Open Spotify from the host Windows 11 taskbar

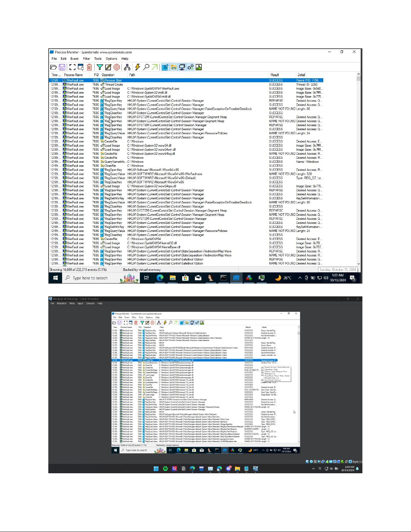[165, 469]
